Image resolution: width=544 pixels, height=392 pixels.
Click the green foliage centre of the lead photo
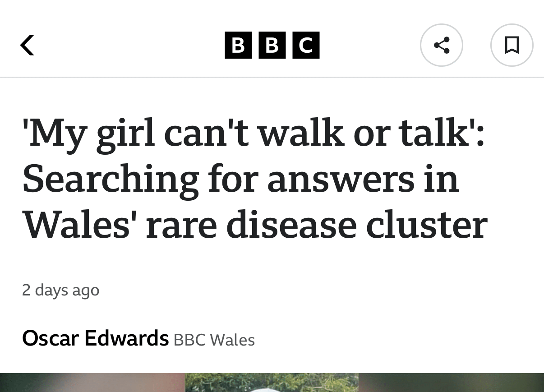[x=272, y=383]
